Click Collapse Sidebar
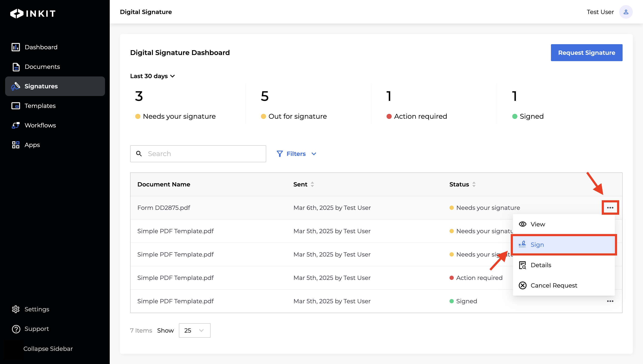 pyautogui.click(x=48, y=349)
